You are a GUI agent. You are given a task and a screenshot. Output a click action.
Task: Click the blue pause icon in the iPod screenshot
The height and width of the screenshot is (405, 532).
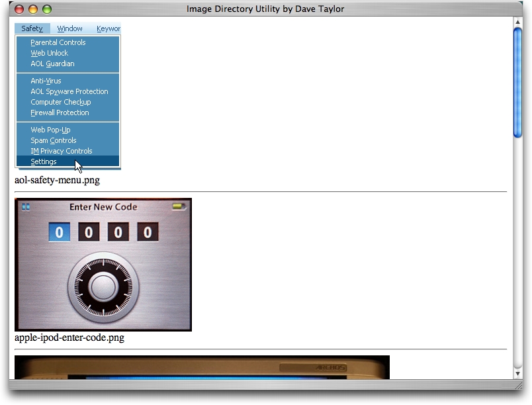click(x=26, y=207)
